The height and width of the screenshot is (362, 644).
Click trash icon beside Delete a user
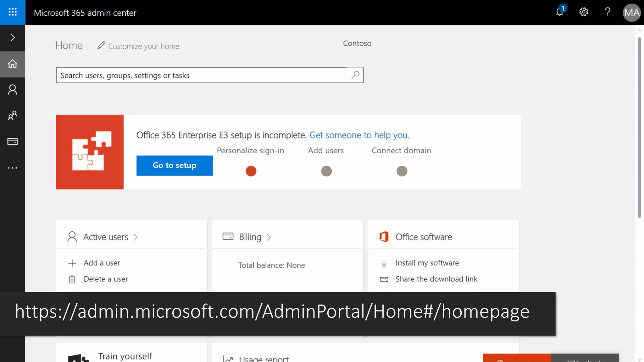click(x=72, y=279)
